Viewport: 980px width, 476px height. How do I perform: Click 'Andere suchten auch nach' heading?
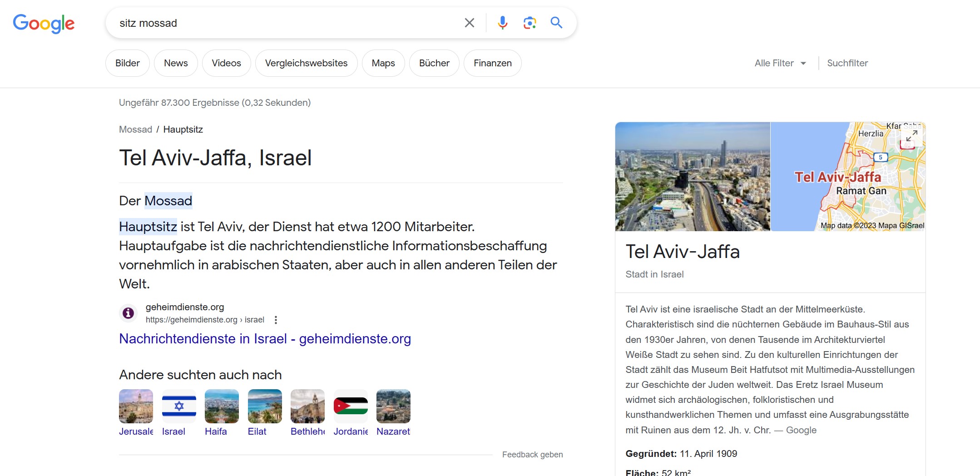point(200,375)
